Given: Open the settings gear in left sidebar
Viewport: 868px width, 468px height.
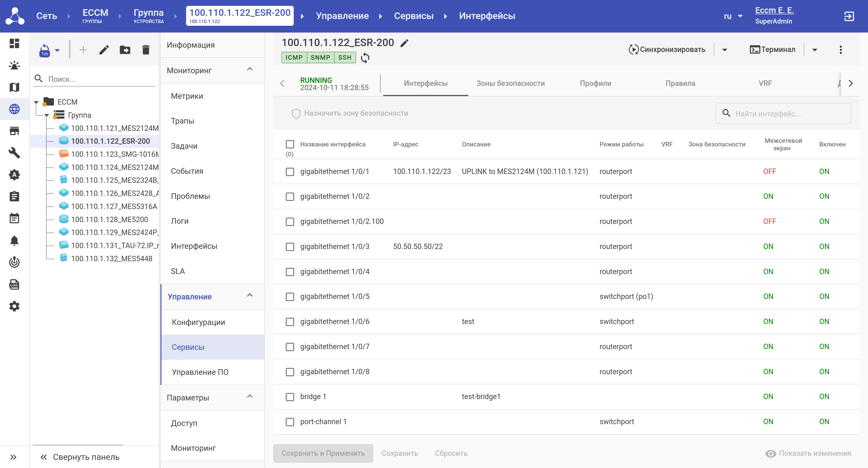Looking at the screenshot, I should coord(14,306).
